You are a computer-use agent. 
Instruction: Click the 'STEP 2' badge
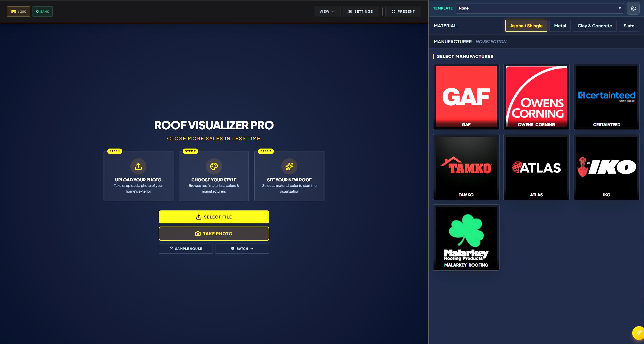[x=190, y=151]
